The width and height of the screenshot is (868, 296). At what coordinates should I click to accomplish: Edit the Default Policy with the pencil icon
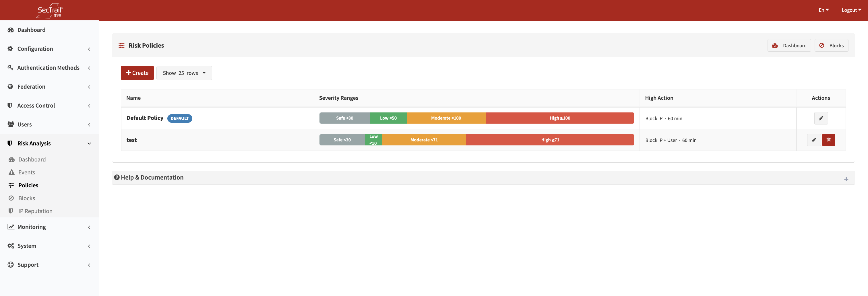point(821,118)
